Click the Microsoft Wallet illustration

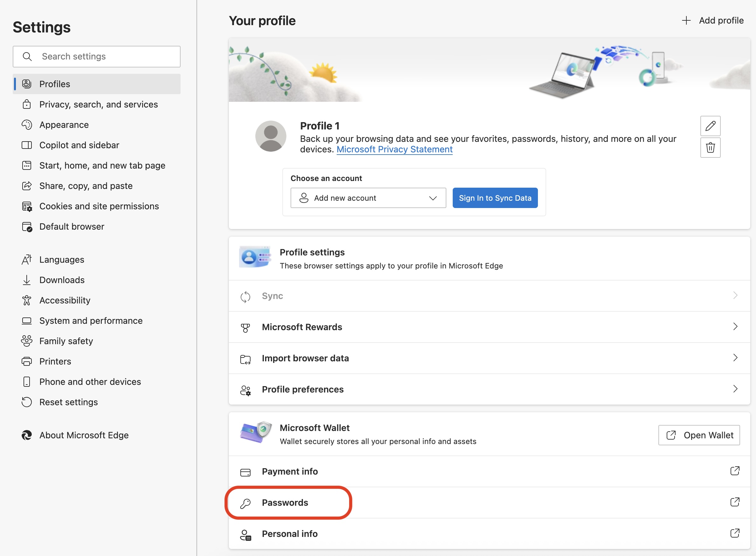tap(256, 432)
